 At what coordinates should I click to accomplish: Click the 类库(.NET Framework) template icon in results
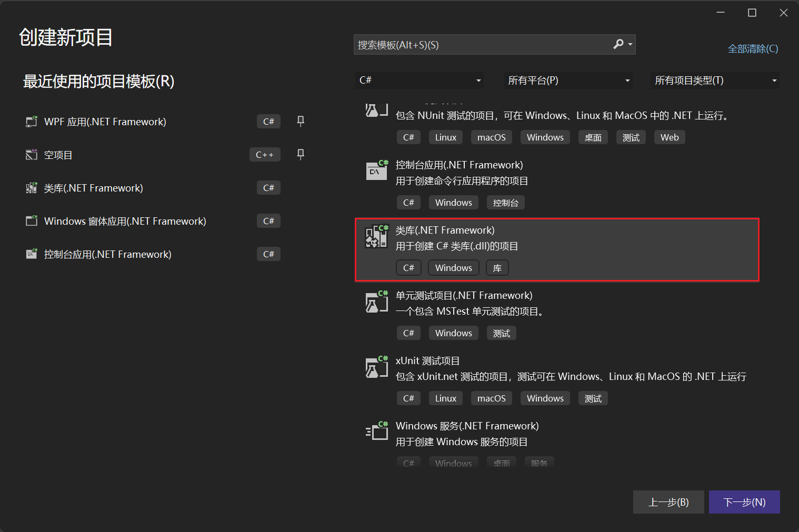click(377, 236)
